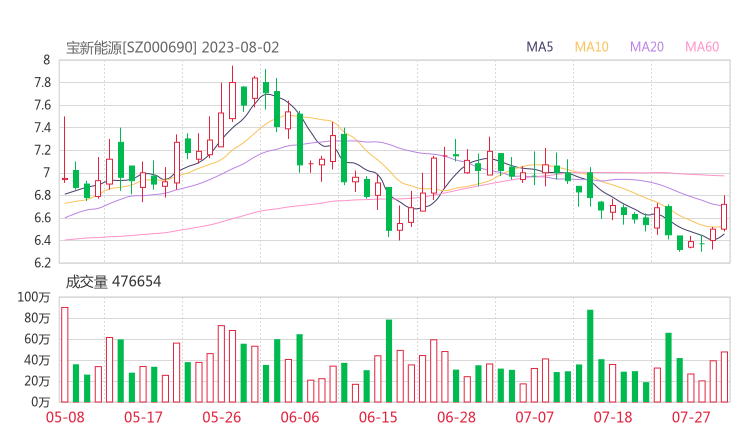The image size is (740, 440).
Task: Click the 07-18 date axis label
Action: coord(613,417)
